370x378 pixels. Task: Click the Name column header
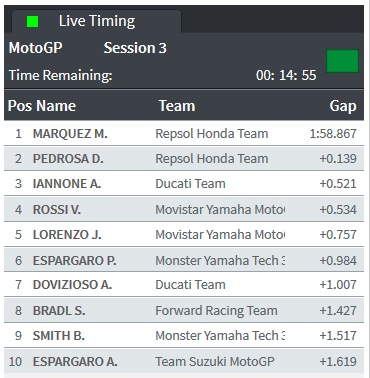[x=56, y=106]
